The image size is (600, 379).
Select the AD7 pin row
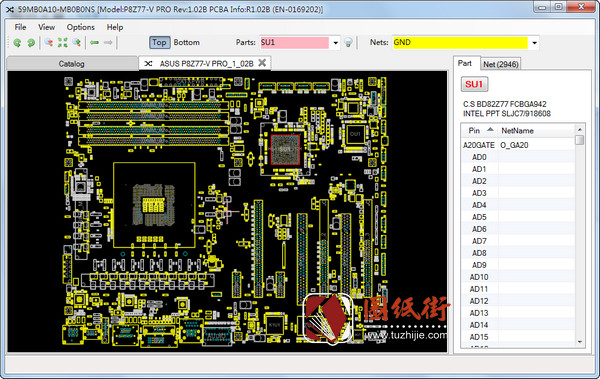(518, 241)
